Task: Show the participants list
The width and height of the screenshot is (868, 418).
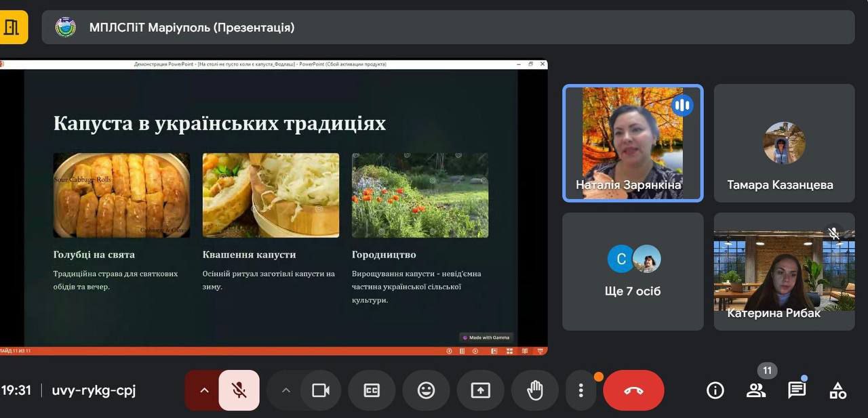Action: tap(755, 390)
